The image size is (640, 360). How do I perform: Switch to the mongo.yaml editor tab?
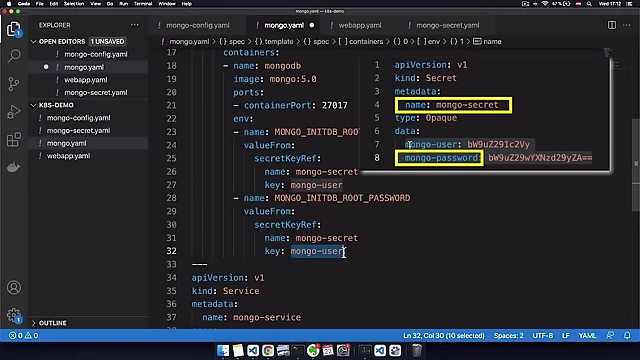coord(284,25)
